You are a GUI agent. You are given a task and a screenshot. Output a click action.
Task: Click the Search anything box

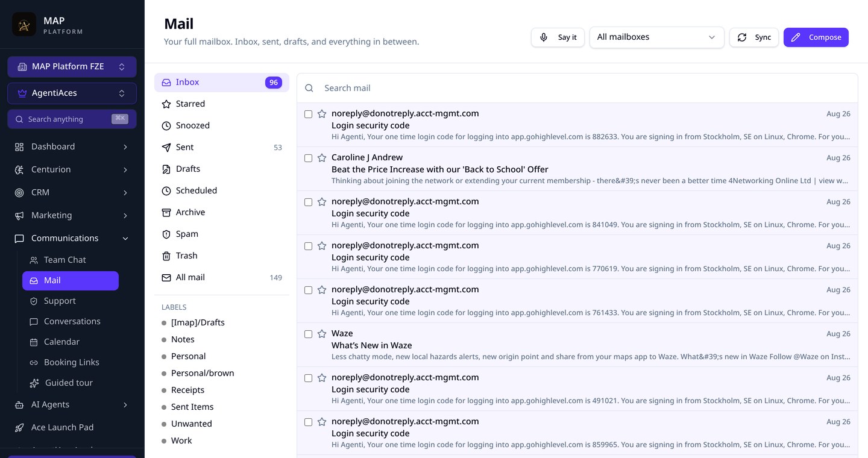pos(72,119)
